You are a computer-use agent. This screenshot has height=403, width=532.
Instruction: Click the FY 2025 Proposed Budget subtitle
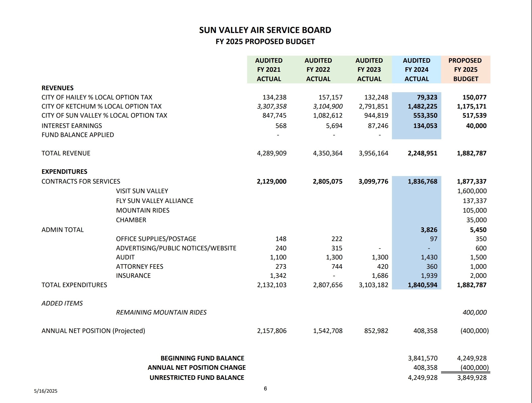click(265, 42)
